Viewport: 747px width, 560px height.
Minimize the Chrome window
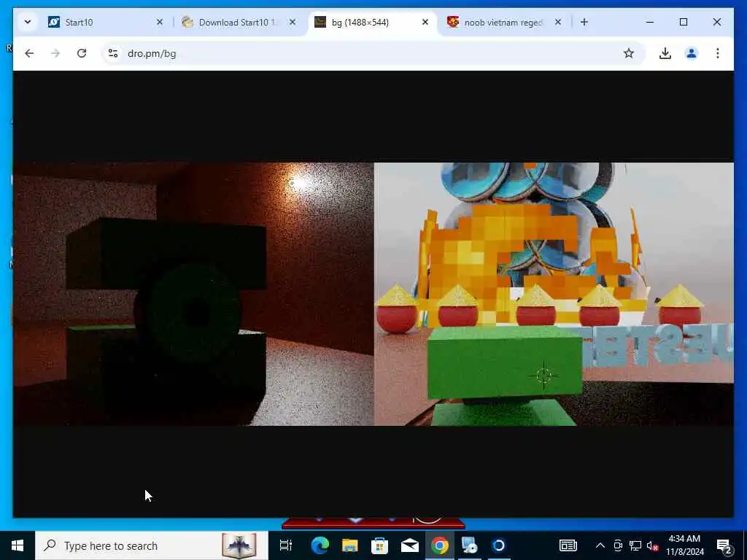[x=650, y=22]
